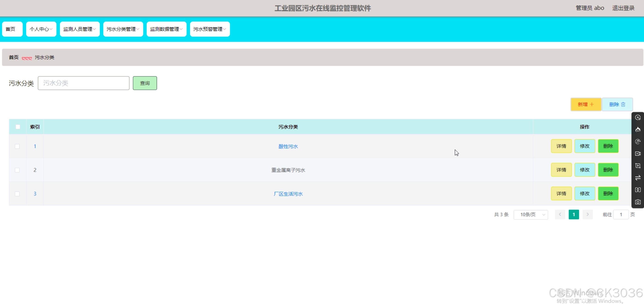Expand the 监测数据管理 menu

pyautogui.click(x=166, y=29)
